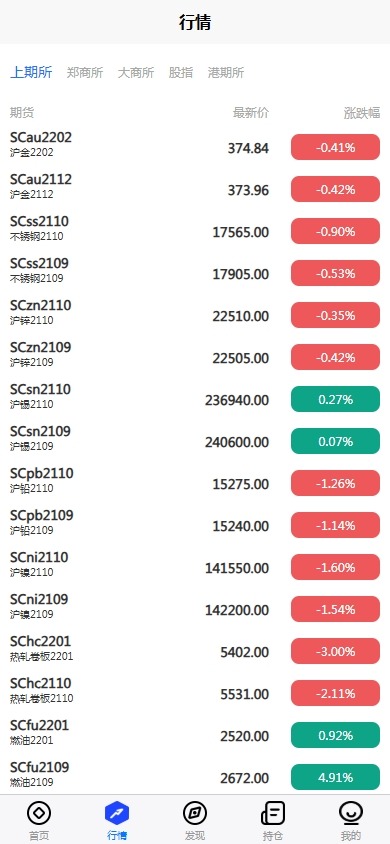This screenshot has width=390, height=844.
Task: Open the SChc2201 hot rolled coil row
Action: (195, 651)
